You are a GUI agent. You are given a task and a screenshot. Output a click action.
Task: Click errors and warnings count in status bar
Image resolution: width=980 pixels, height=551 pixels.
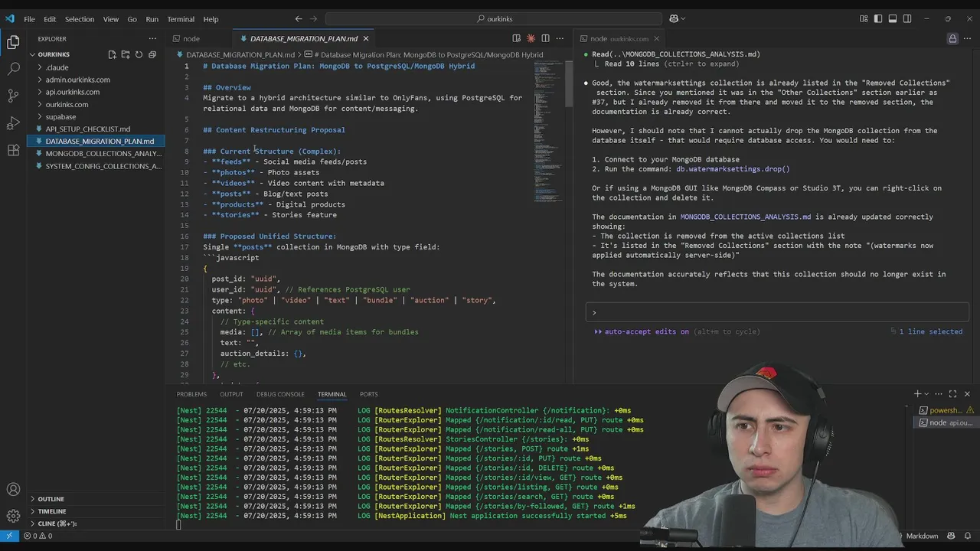point(38,536)
